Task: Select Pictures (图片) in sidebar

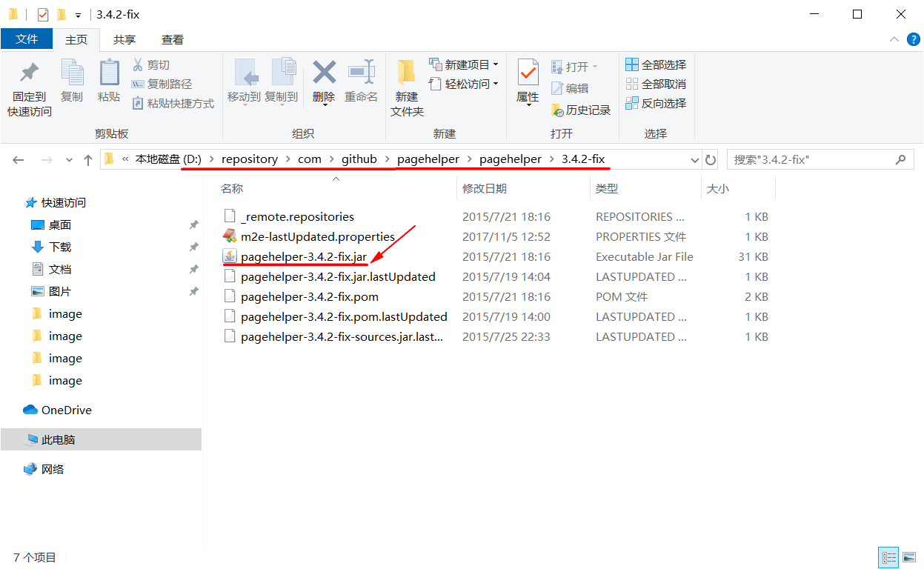Action: point(51,291)
